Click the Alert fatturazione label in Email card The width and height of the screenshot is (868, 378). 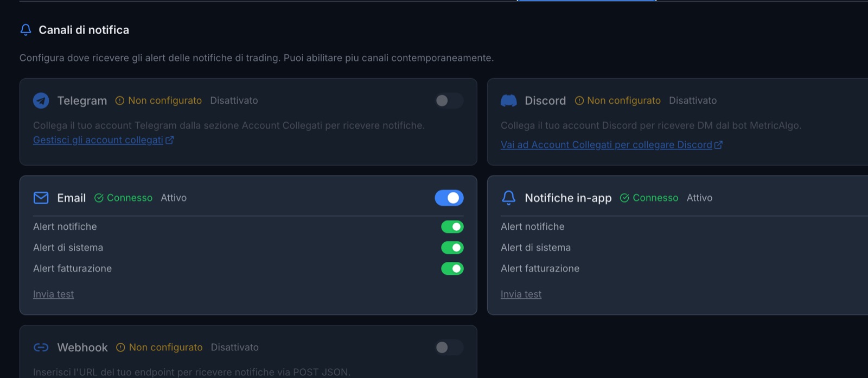(x=72, y=268)
